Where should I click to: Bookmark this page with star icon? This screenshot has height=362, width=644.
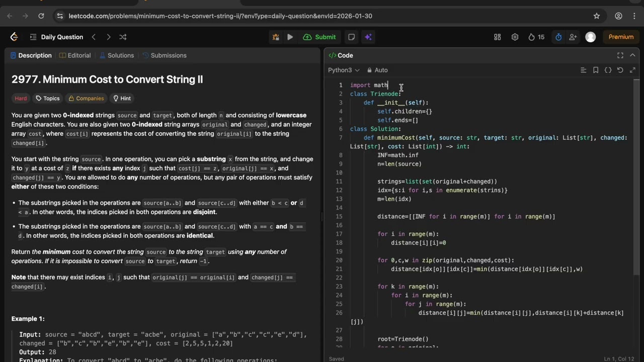(x=597, y=16)
